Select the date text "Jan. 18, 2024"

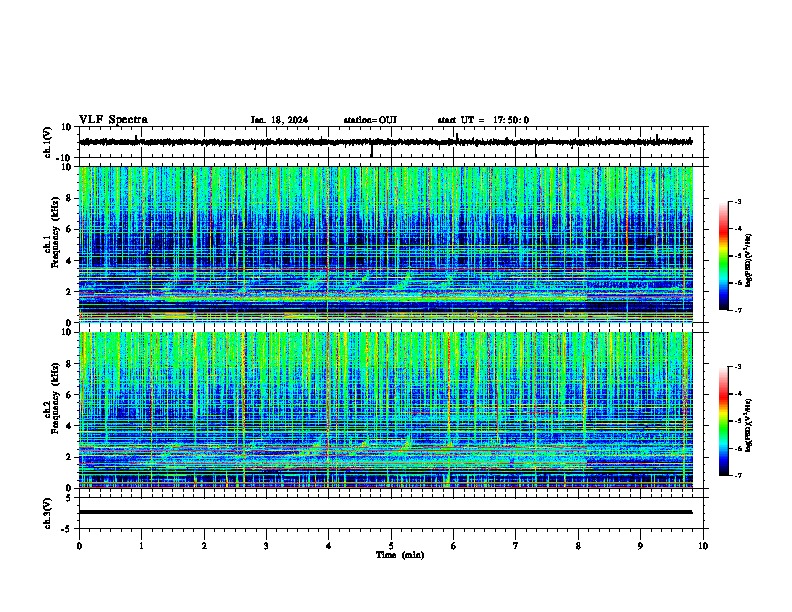[279, 120]
